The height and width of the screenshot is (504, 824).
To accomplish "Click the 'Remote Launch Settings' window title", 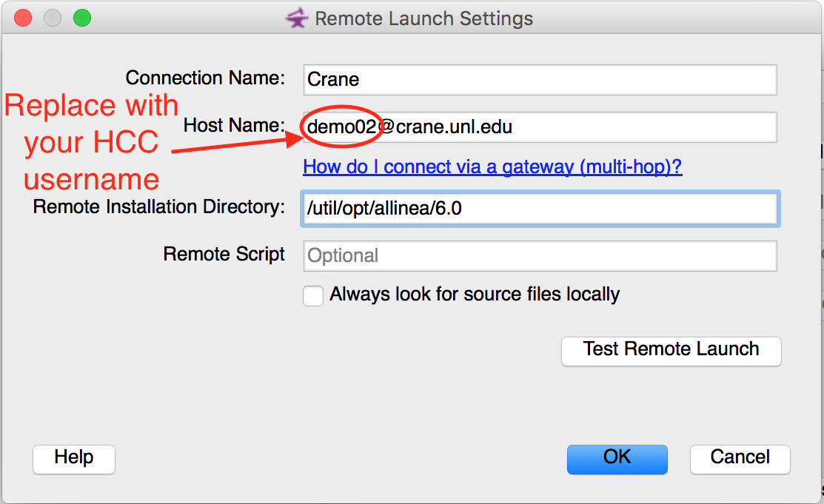I will (423, 19).
